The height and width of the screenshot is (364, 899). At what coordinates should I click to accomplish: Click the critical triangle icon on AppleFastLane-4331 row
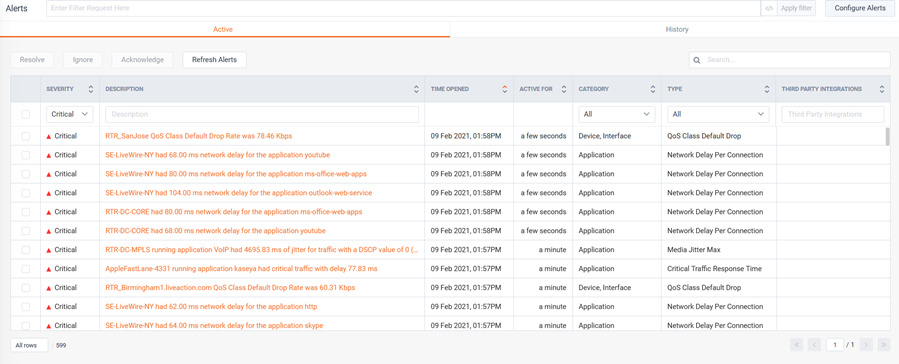pyautogui.click(x=49, y=269)
